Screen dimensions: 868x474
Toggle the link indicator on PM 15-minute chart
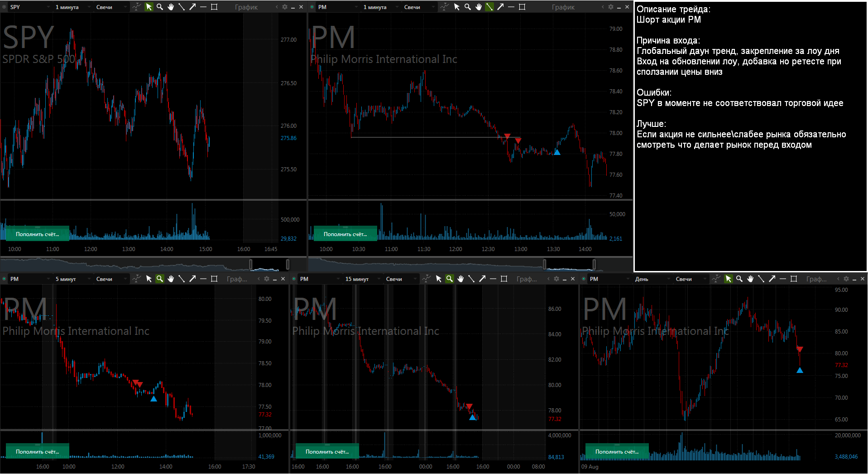294,279
